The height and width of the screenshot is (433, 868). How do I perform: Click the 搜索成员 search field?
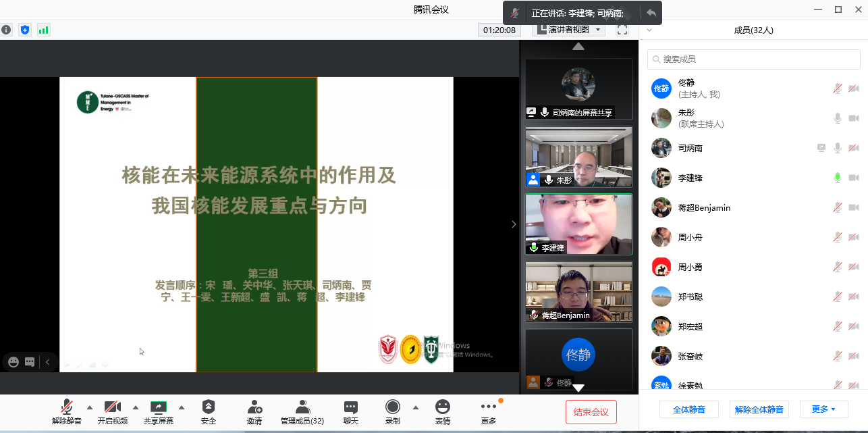tap(753, 59)
